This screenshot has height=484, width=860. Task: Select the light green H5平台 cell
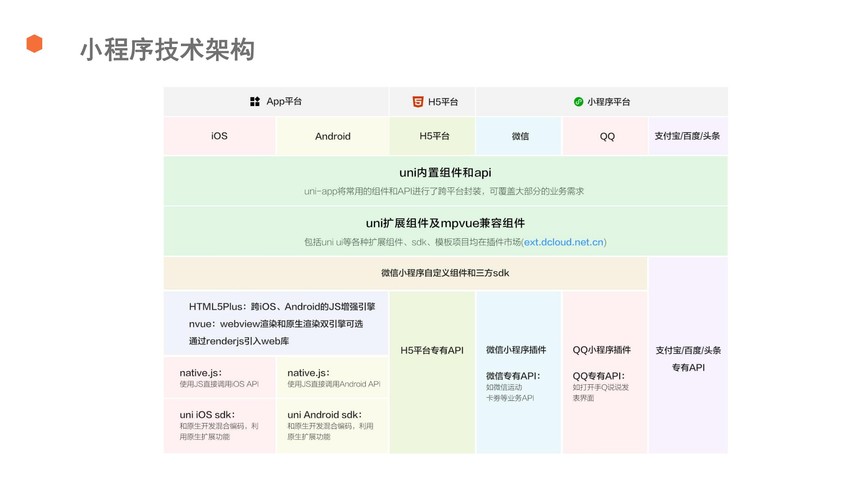432,136
